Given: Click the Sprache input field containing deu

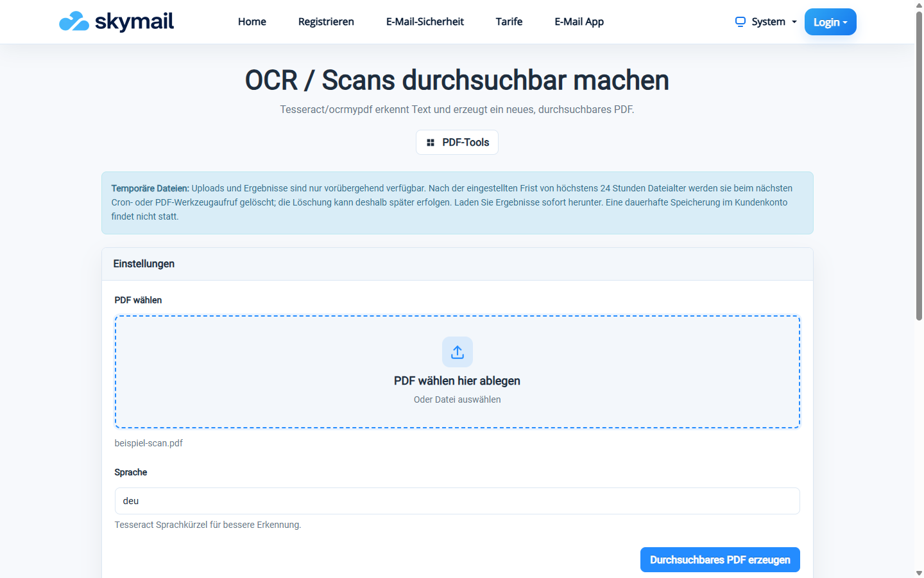Looking at the screenshot, I should (458, 501).
